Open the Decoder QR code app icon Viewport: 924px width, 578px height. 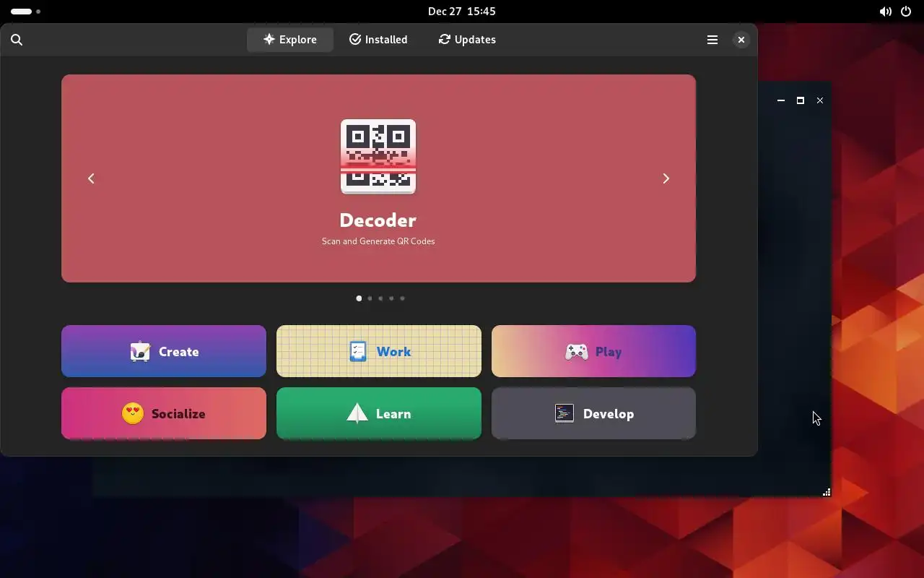tap(378, 157)
